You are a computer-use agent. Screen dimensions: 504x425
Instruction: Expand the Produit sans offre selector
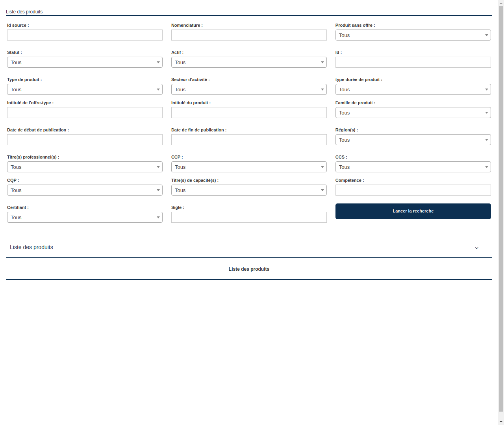[x=413, y=35]
